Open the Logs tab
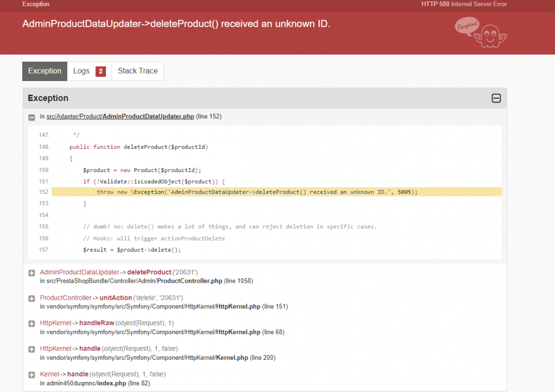Image resolution: width=555 pixels, height=392 pixels. pyautogui.click(x=89, y=71)
